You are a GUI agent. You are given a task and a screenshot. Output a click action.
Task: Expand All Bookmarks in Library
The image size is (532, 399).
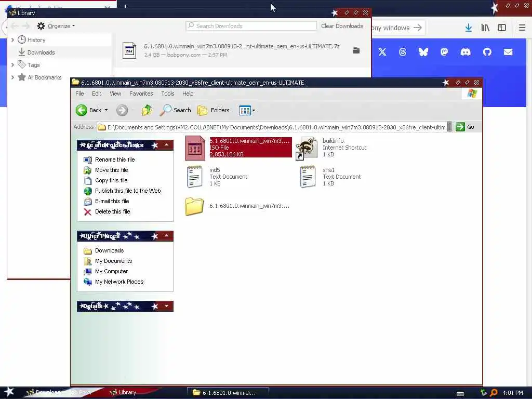(x=13, y=77)
